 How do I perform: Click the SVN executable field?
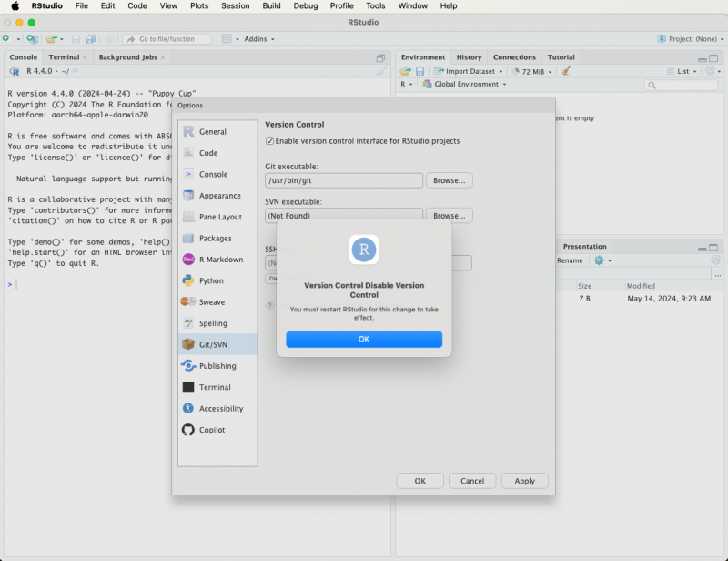click(x=344, y=215)
